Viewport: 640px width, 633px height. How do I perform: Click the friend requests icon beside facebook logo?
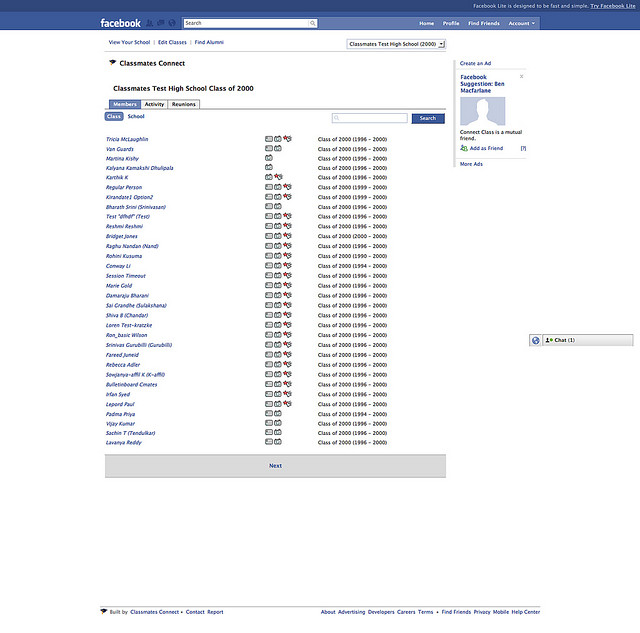coord(150,23)
